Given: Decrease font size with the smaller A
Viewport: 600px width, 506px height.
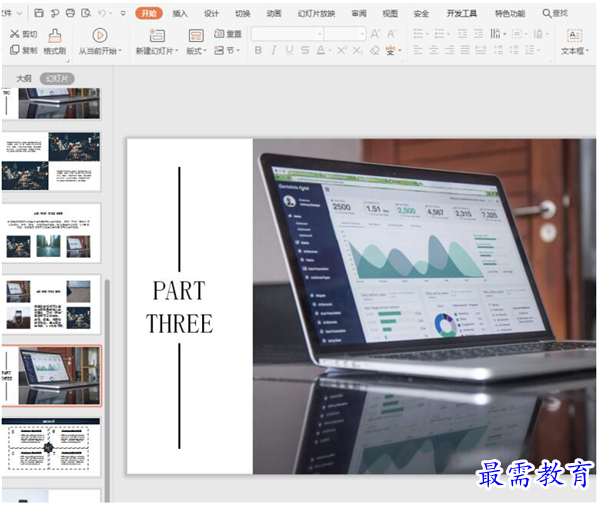Looking at the screenshot, I should coord(391,34).
